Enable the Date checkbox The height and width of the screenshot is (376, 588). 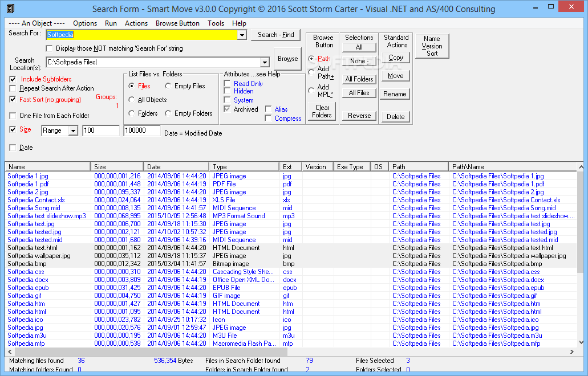[x=13, y=148]
